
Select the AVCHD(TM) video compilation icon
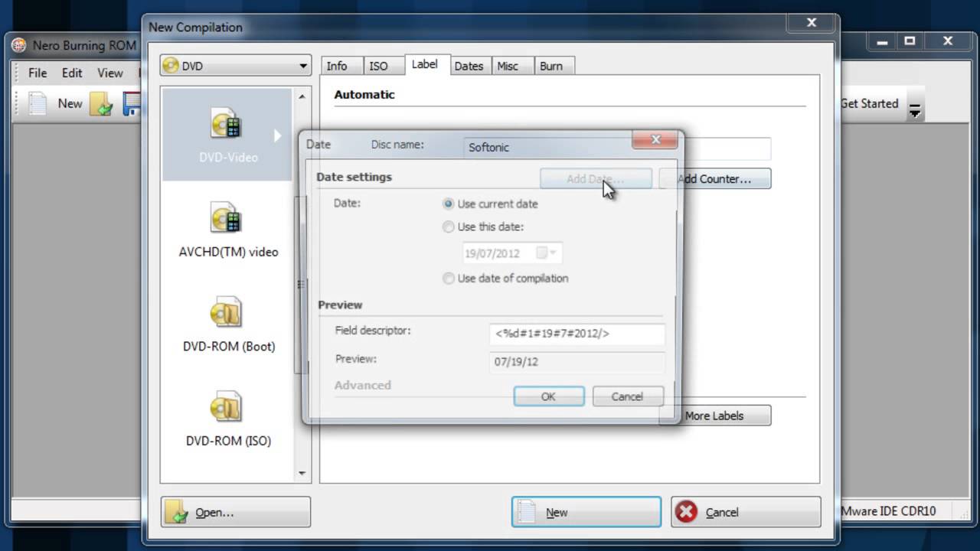click(x=227, y=218)
